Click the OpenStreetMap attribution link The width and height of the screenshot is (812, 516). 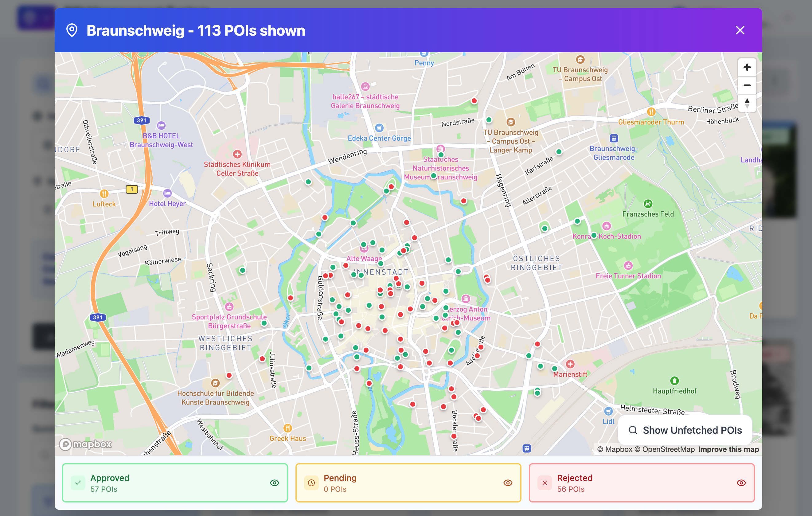click(668, 449)
